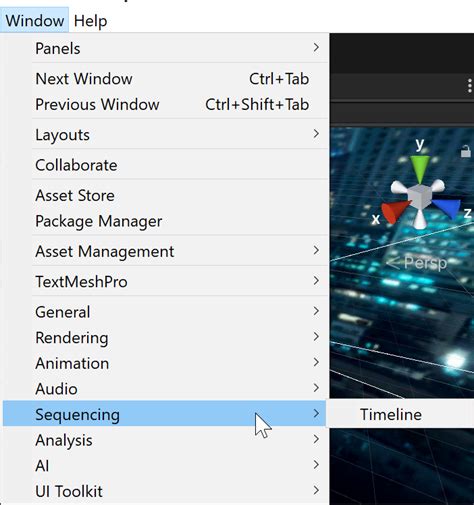This screenshot has height=505, width=474.
Task: Click the blue Z axis cone on the gizmo
Action: 447,208
